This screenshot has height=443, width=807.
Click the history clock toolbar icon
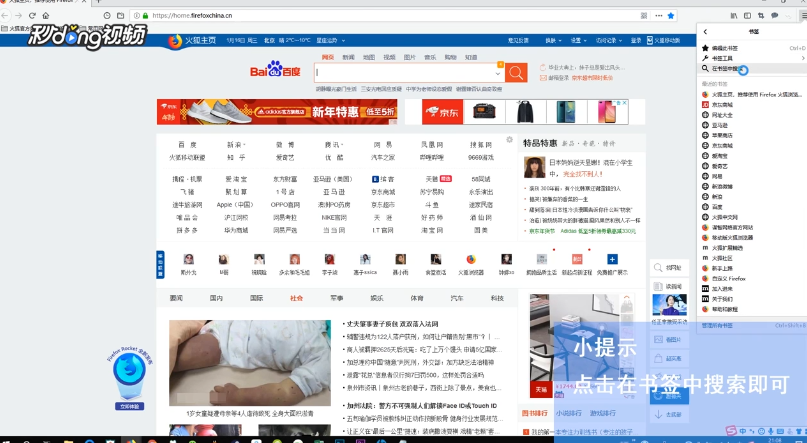(x=107, y=15)
